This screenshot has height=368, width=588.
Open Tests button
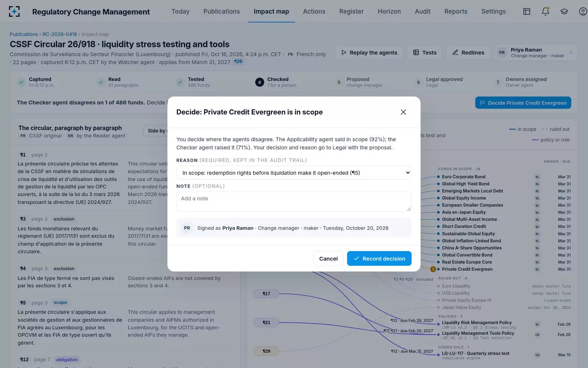coord(425,52)
